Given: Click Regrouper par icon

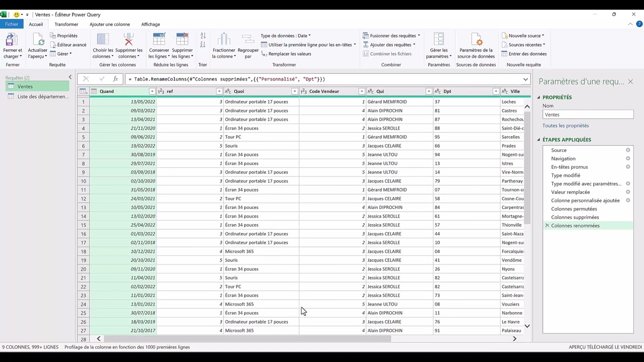Looking at the screenshot, I should [x=248, y=40].
